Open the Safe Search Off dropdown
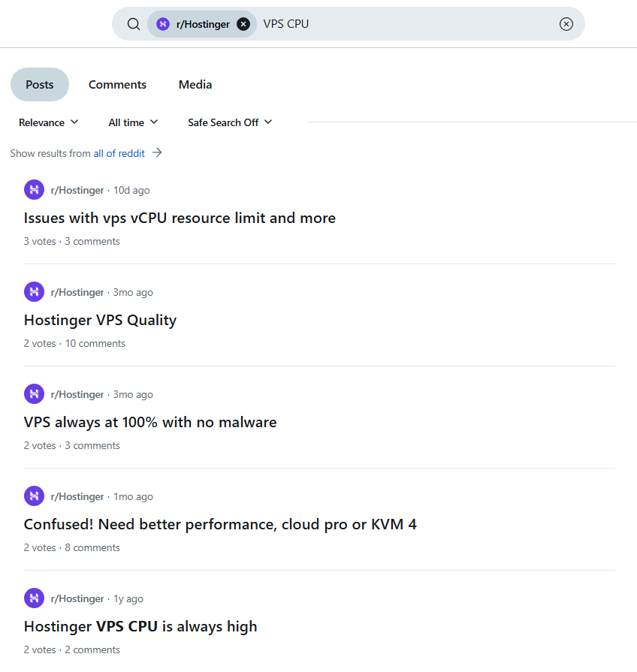This screenshot has width=637, height=672. coord(230,122)
